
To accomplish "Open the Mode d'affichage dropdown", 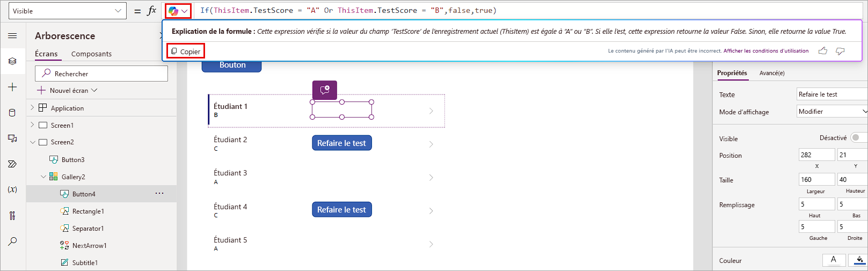I will click(x=832, y=112).
